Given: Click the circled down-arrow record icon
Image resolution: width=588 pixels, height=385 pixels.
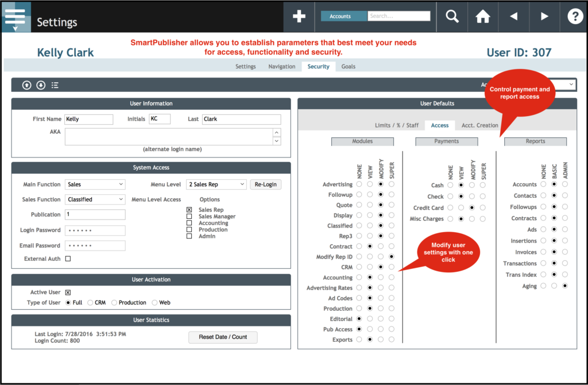Looking at the screenshot, I should (x=41, y=85).
